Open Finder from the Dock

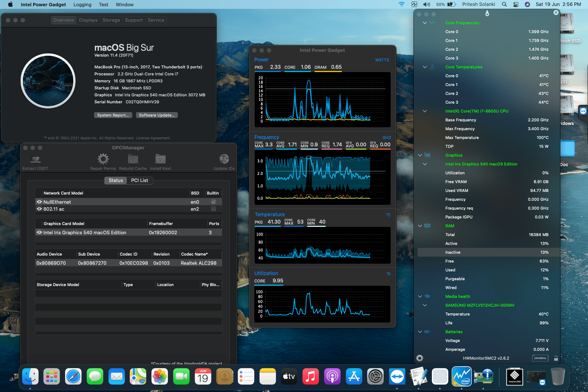click(30, 377)
